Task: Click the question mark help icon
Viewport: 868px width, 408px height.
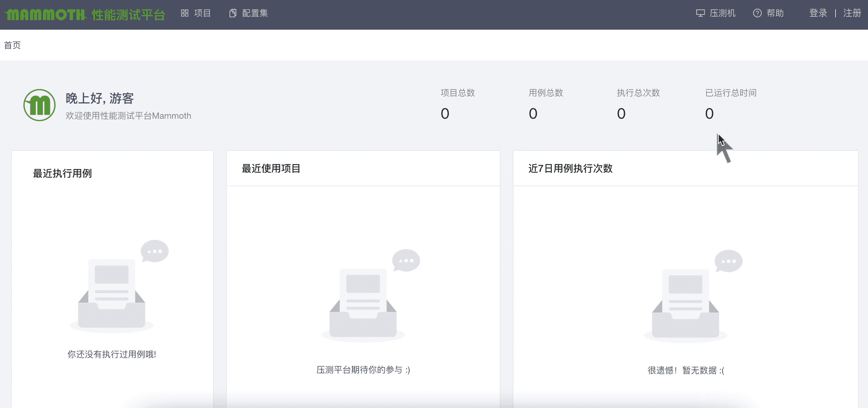Action: click(x=757, y=13)
